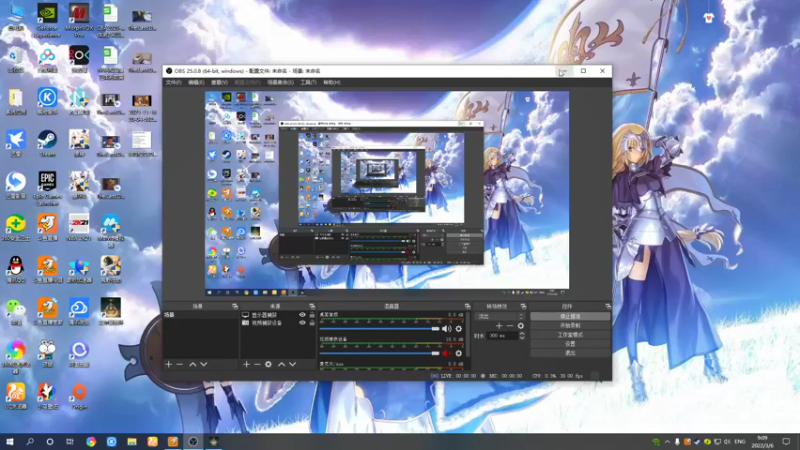The height and width of the screenshot is (450, 800).
Task: Open the 查看(V) menu in OBS
Action: pyautogui.click(x=219, y=82)
